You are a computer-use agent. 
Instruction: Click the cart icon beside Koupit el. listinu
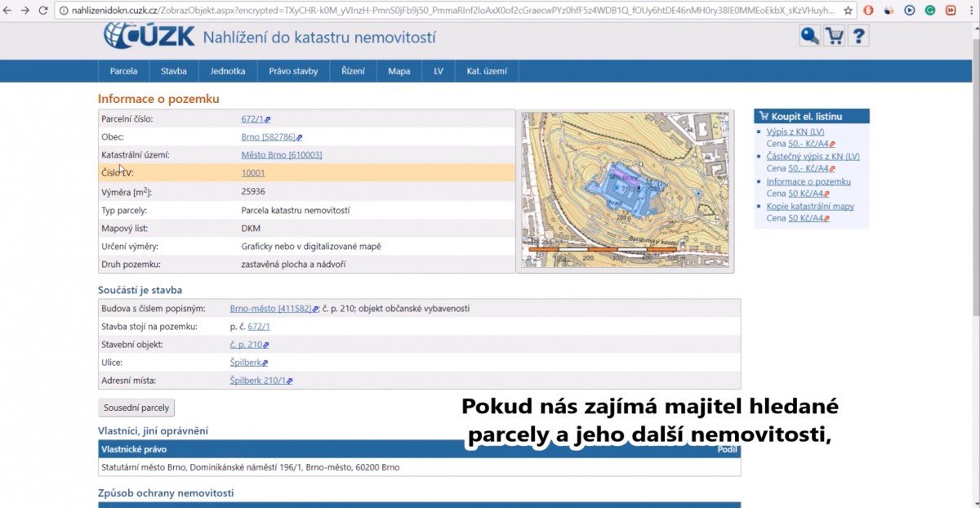pyautogui.click(x=764, y=116)
